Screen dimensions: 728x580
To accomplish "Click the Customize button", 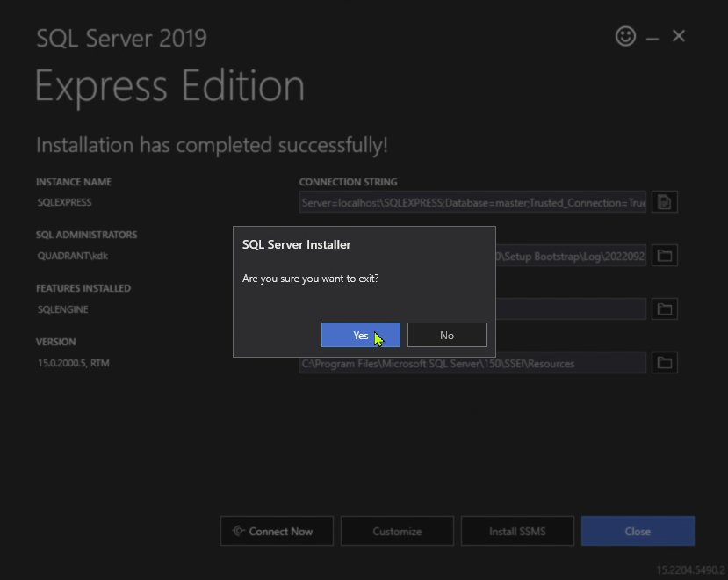I will tap(397, 531).
